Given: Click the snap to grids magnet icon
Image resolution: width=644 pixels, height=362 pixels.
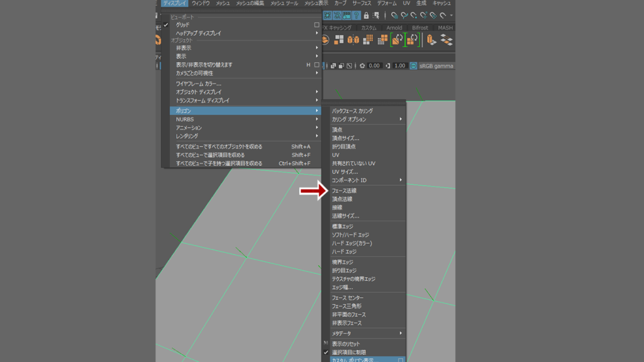Looking at the screenshot, I should tap(394, 16).
